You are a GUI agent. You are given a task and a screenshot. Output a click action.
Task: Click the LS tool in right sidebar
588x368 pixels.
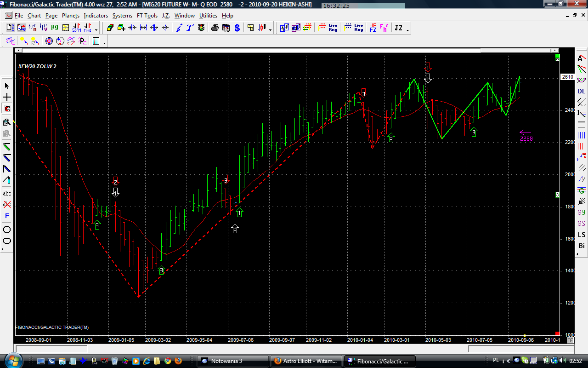(x=582, y=235)
